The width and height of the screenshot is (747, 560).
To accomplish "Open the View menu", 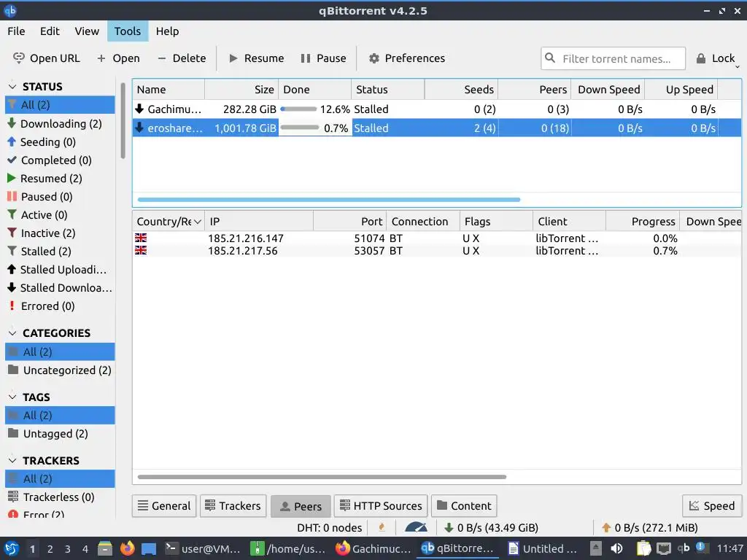I will click(87, 31).
